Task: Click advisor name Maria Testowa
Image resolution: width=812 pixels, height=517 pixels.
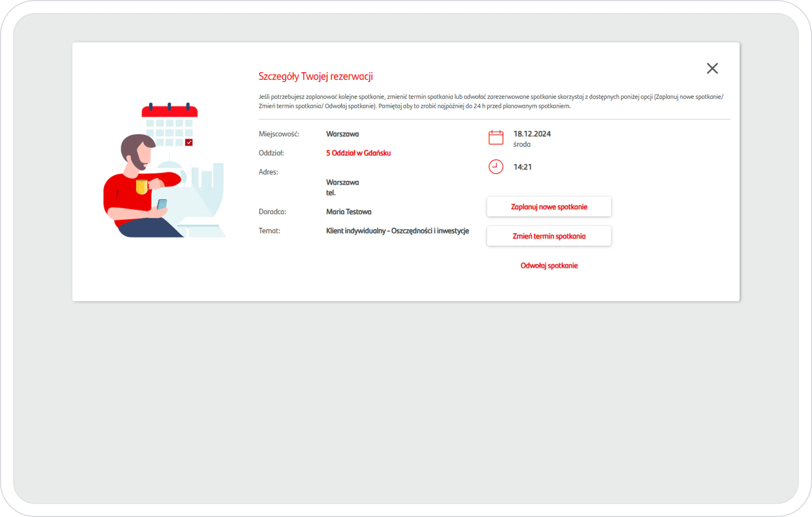Action: point(348,212)
